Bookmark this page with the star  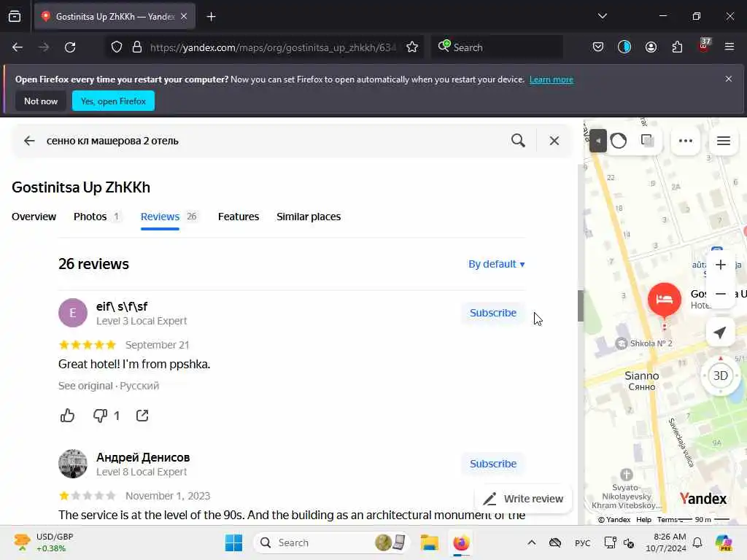click(412, 47)
